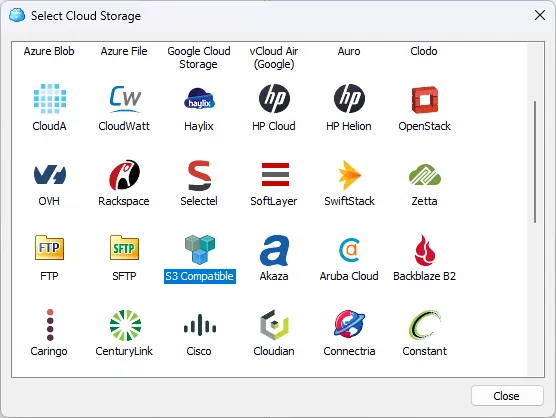Choose the SwiftStack orange icon
This screenshot has width=556, height=418.
point(350,175)
